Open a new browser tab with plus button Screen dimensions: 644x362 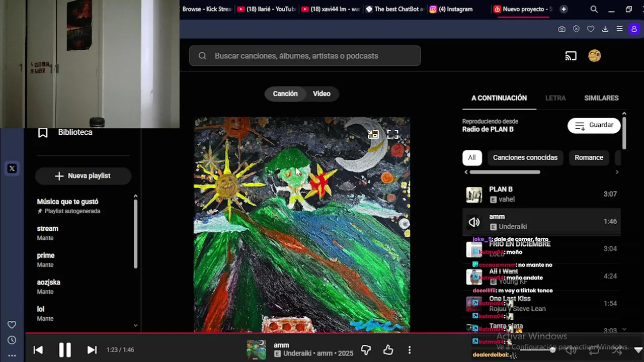563,9
